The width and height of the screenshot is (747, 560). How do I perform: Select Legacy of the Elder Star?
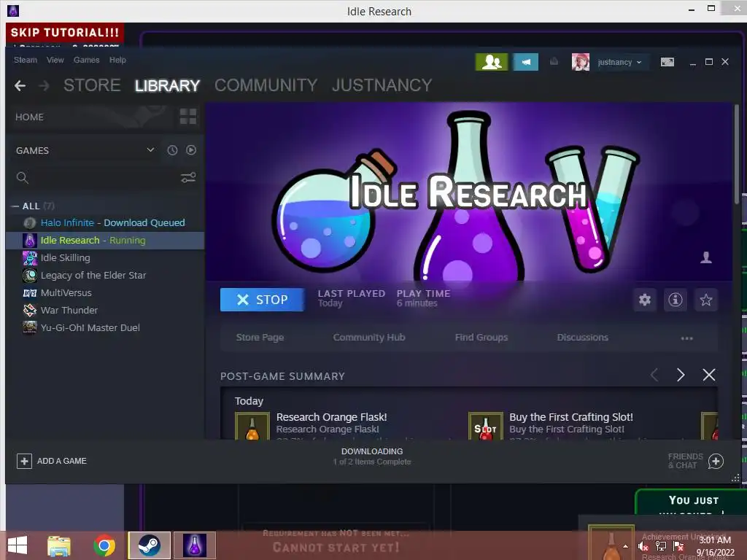(105, 275)
